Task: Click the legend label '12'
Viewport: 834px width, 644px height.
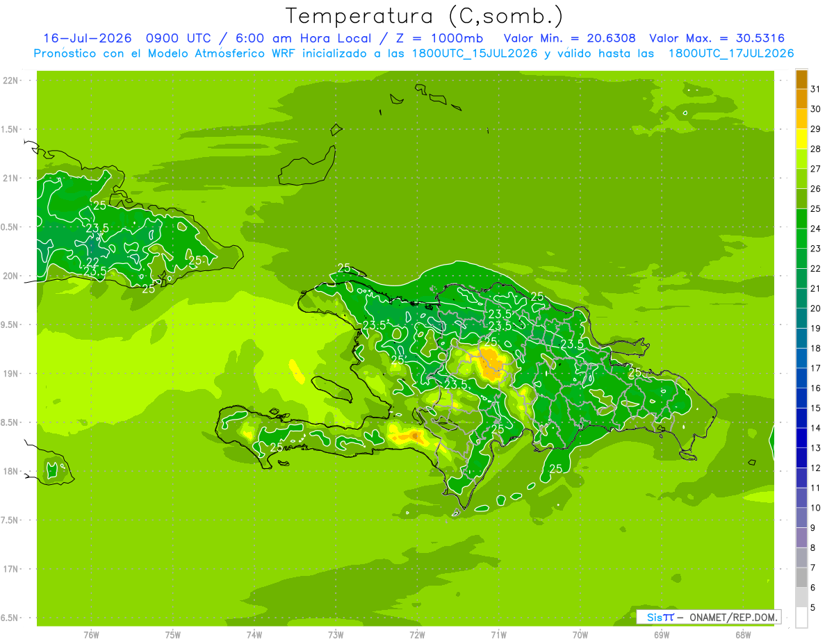Action: click(816, 468)
